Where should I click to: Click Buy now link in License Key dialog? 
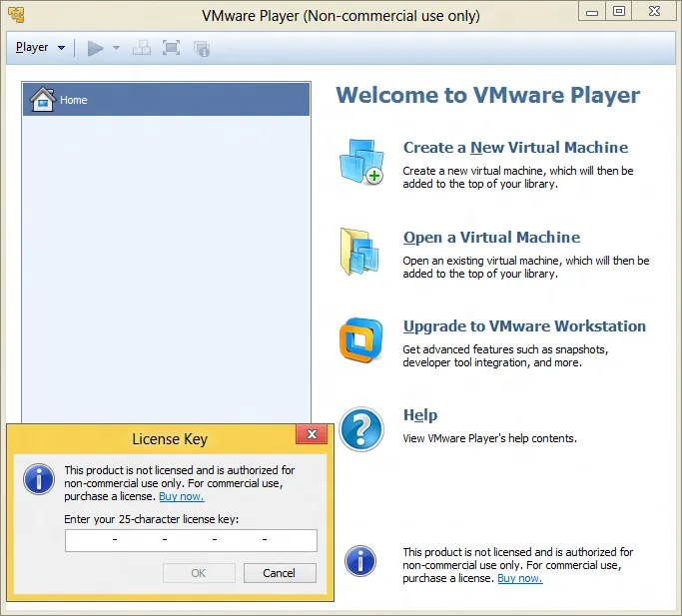coord(182,496)
